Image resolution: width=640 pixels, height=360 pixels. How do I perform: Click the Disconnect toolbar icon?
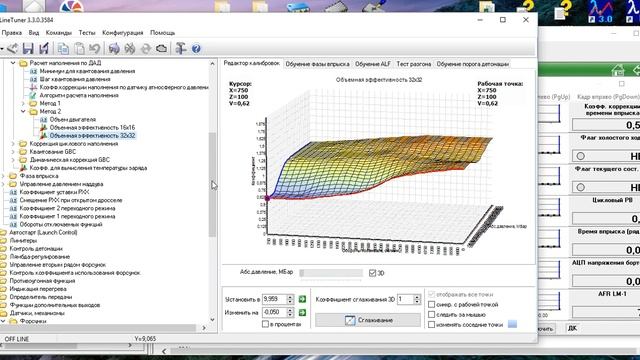130,49
